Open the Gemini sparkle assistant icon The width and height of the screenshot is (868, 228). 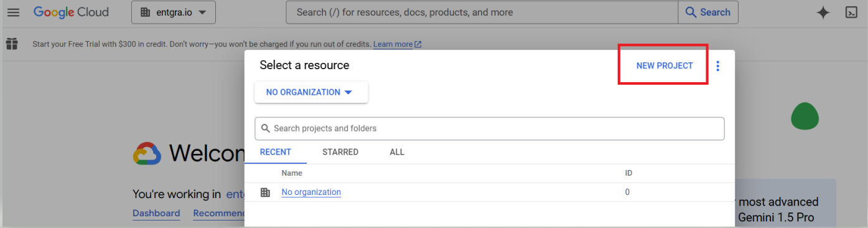pyautogui.click(x=823, y=12)
